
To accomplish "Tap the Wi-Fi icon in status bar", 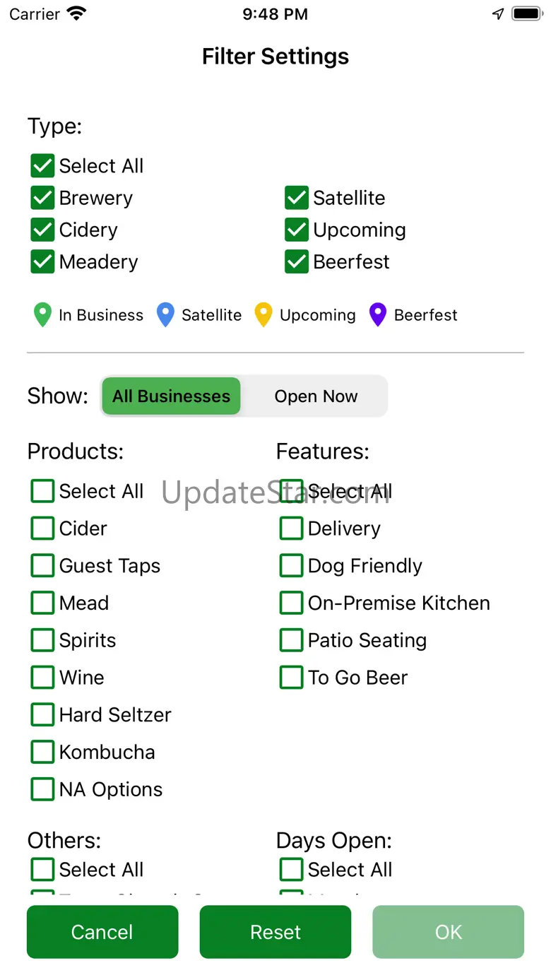I will 76,14.
